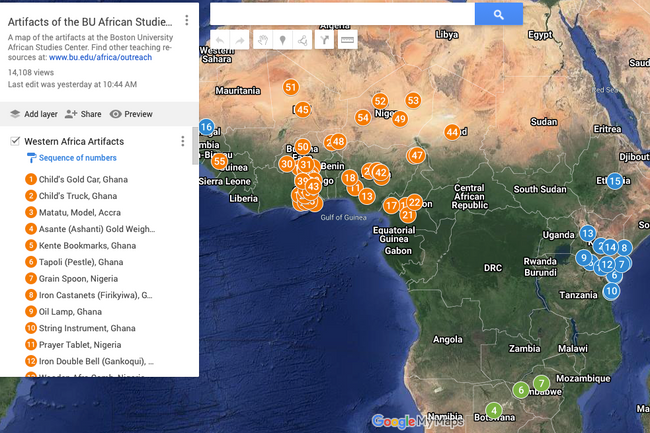The image size is (650, 433).
Task: Select Asante (Ashanti) Gold Weigh... item
Action: (x=90, y=229)
